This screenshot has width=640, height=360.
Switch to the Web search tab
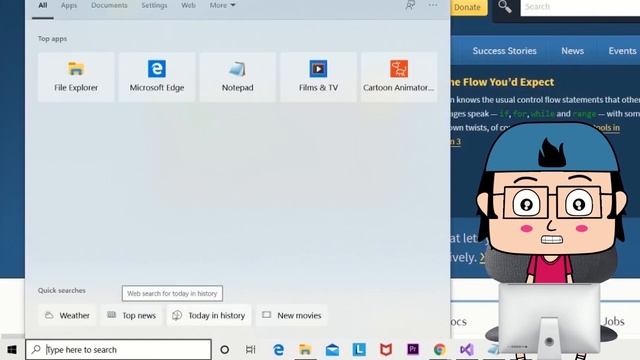coord(188,6)
